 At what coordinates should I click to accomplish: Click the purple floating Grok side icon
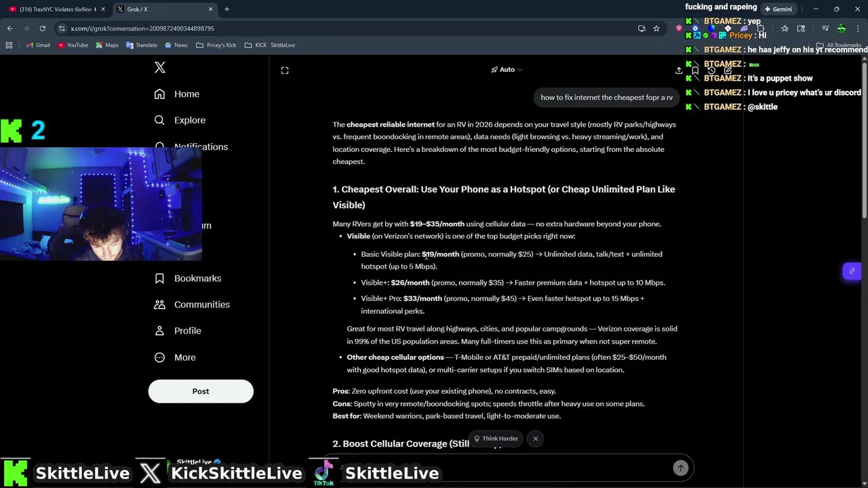[x=852, y=271]
